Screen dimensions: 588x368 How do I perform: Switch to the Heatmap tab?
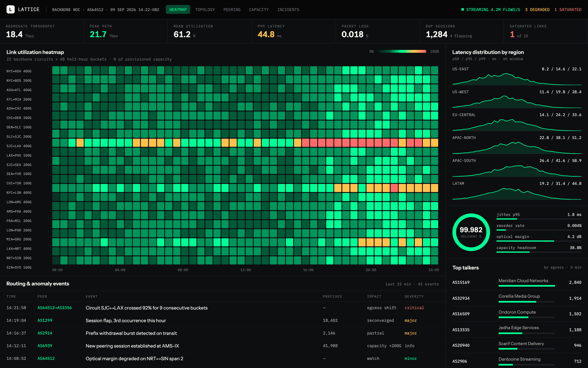[178, 9]
